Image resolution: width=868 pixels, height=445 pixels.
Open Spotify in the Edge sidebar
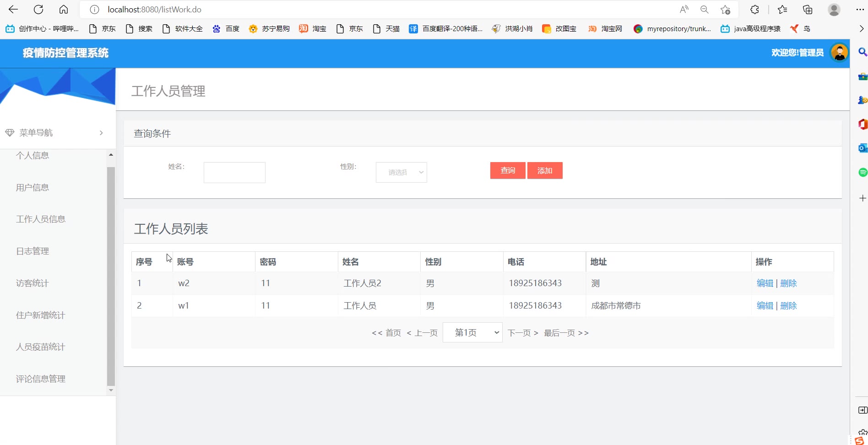863,172
